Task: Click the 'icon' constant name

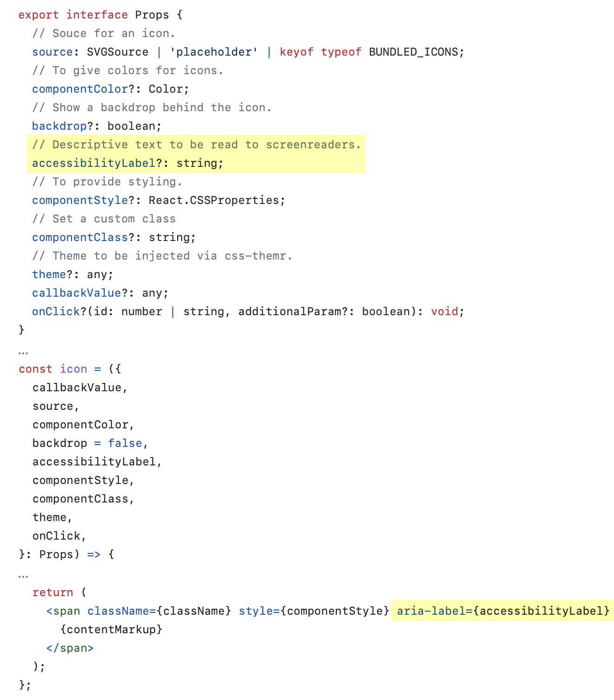Action: 73,369
